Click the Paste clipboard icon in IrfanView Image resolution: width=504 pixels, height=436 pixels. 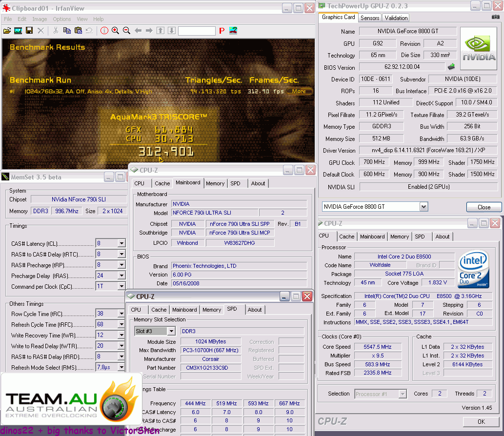[x=78, y=31]
